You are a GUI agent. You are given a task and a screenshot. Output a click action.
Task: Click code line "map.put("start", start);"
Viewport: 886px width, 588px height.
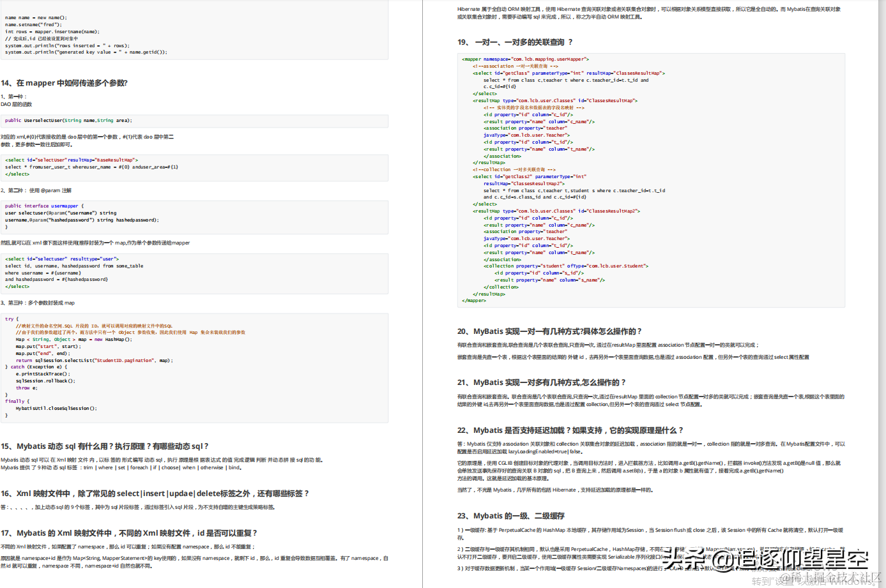47,346
